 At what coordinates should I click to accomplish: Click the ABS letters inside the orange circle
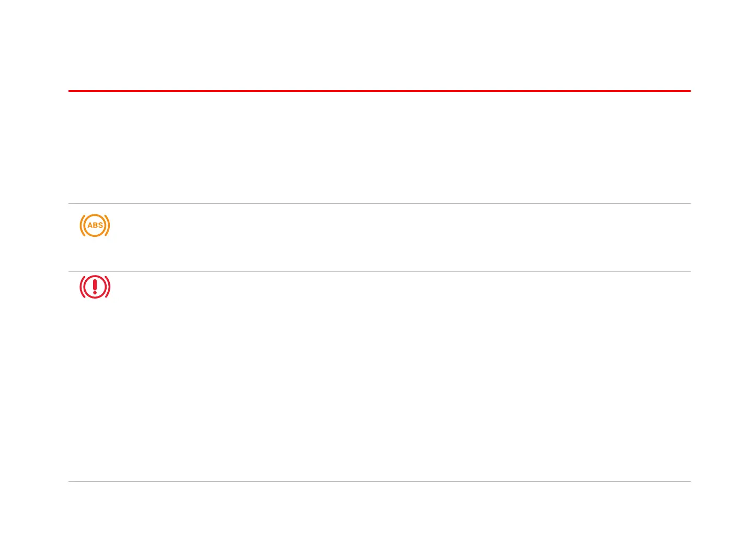(x=95, y=225)
